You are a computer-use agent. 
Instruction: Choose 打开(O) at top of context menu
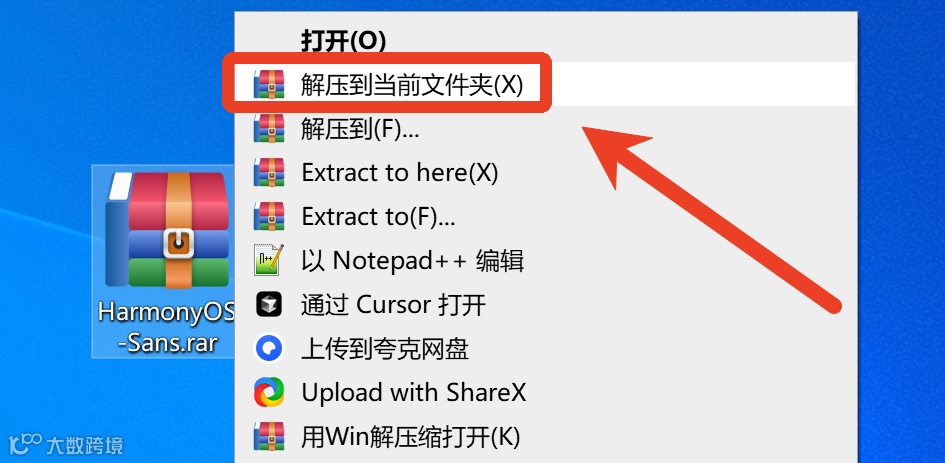(x=344, y=41)
